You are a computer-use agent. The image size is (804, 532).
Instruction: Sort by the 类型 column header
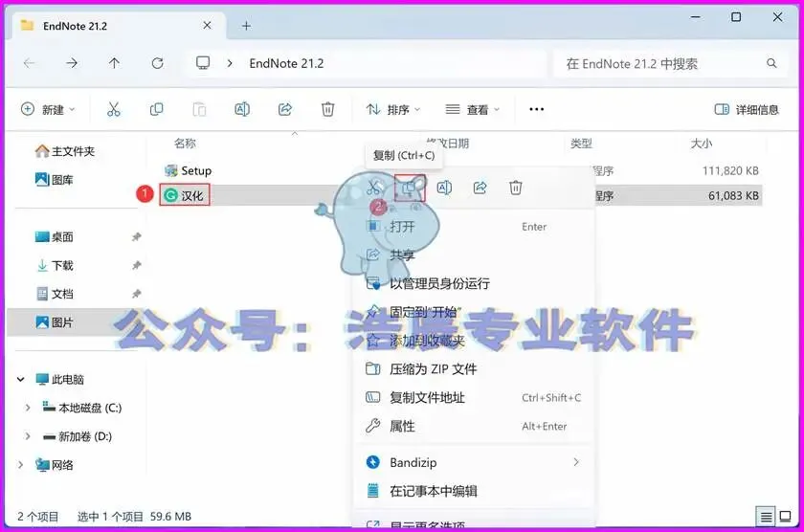pyautogui.click(x=582, y=143)
